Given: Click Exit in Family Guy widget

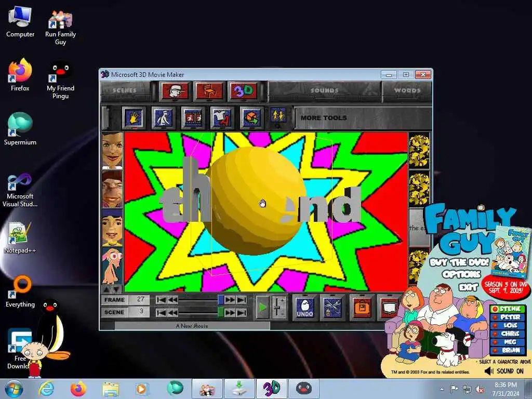Looking at the screenshot, I should coord(468,287).
